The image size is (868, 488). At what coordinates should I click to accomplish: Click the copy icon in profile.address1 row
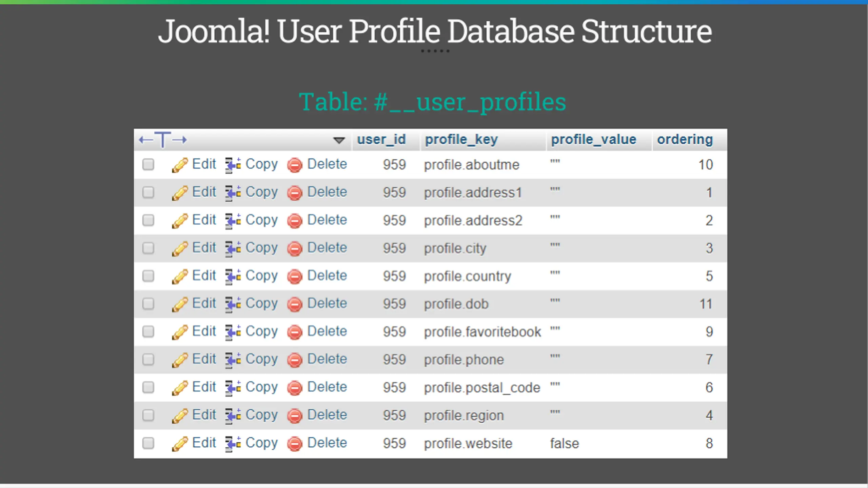pos(233,193)
